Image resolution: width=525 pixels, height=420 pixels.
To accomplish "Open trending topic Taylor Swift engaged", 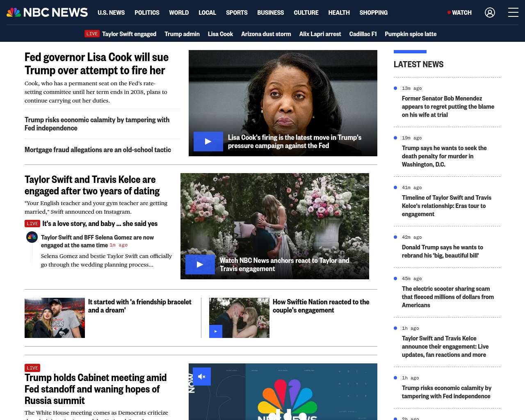I will [129, 34].
